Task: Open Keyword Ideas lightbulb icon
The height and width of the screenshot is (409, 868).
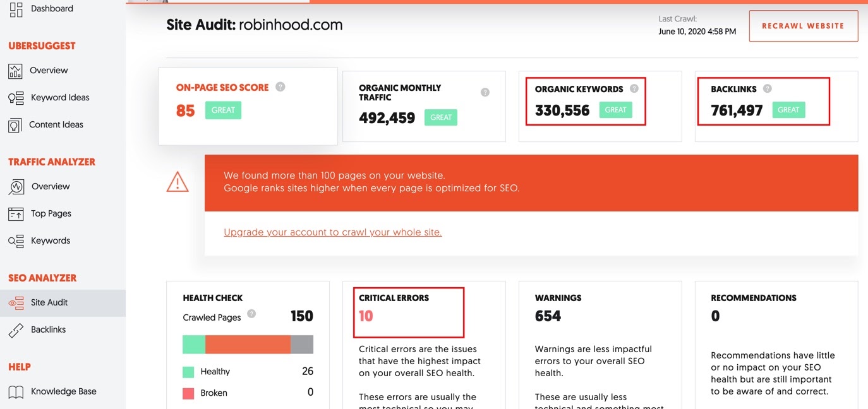Action: pyautogui.click(x=16, y=98)
